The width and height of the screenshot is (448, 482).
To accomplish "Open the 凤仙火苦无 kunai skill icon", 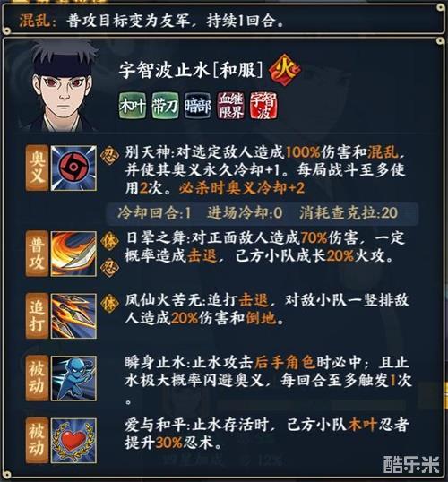I will coord(73,316).
